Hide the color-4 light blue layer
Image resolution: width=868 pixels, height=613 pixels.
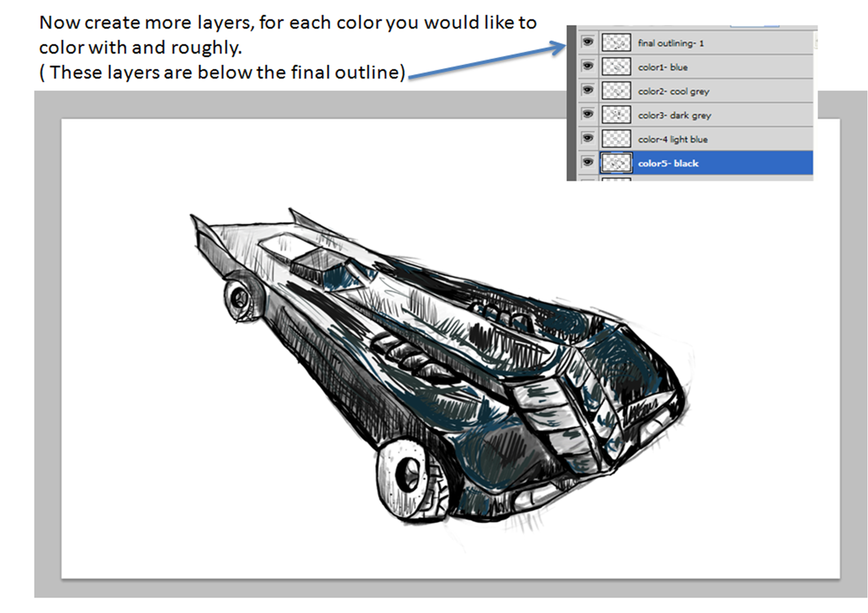pos(588,139)
